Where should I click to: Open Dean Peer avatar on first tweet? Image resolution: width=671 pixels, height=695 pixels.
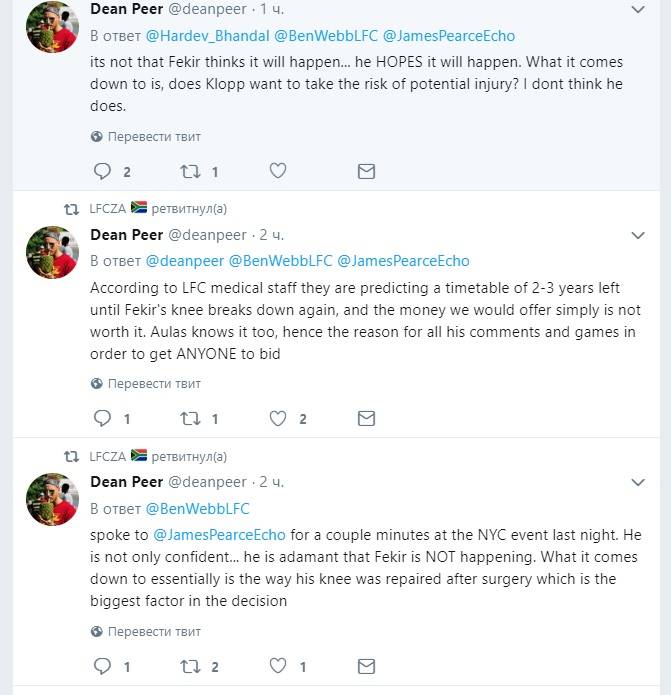(x=52, y=25)
